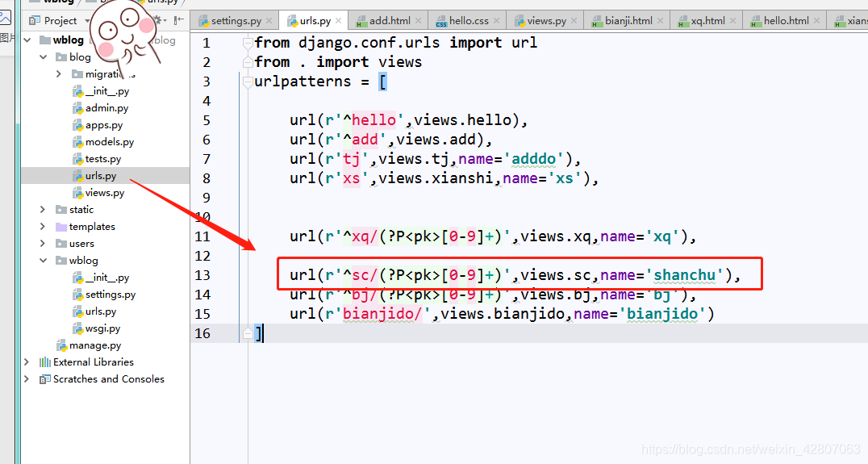
Task: Switch to hello.css editor tab
Action: tap(469, 21)
